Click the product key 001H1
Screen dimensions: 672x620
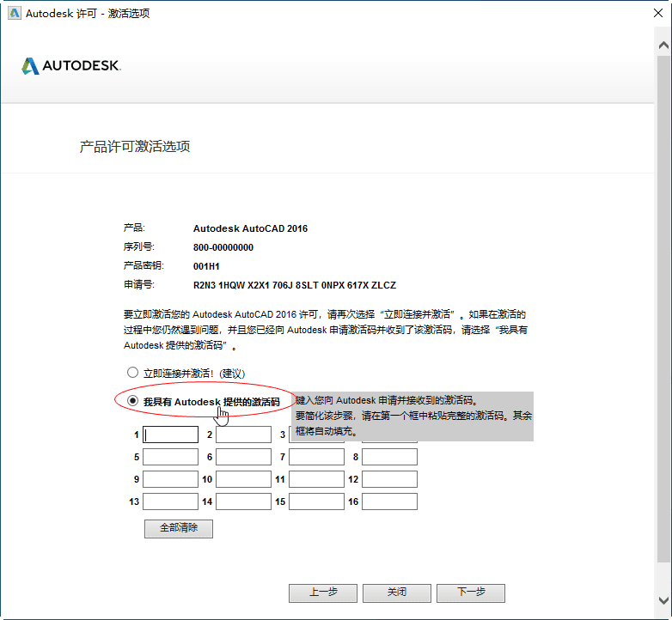coord(206,266)
